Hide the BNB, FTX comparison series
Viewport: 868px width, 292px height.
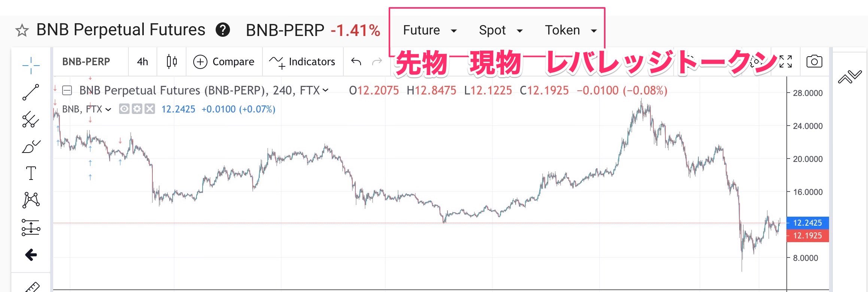pyautogui.click(x=124, y=109)
